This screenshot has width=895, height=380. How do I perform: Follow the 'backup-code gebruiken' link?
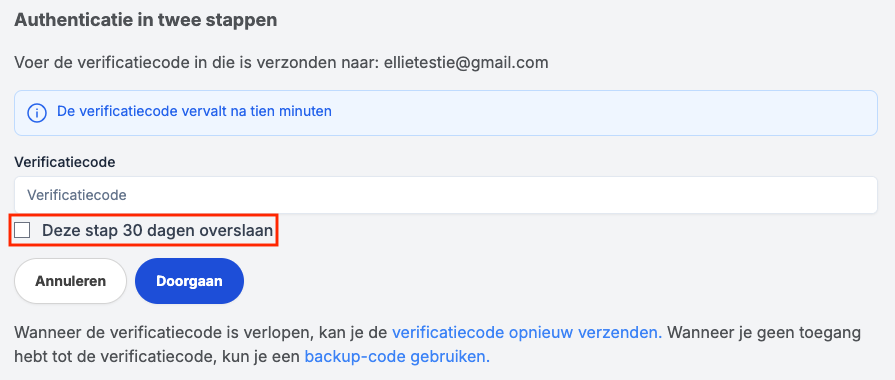coord(397,357)
